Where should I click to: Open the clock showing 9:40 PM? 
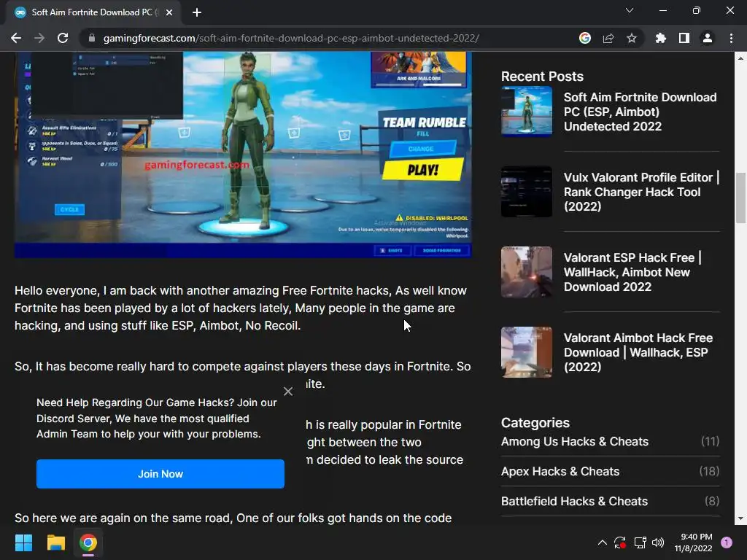pyautogui.click(x=694, y=542)
